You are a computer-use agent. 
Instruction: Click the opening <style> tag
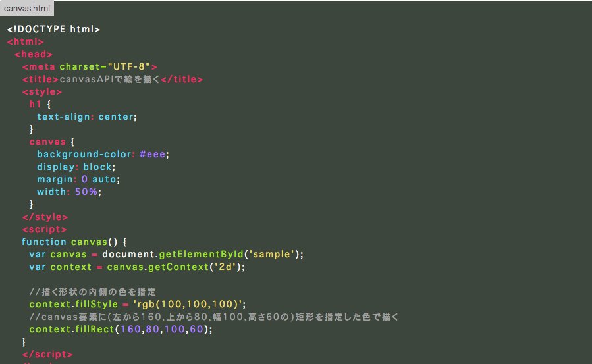(42, 91)
